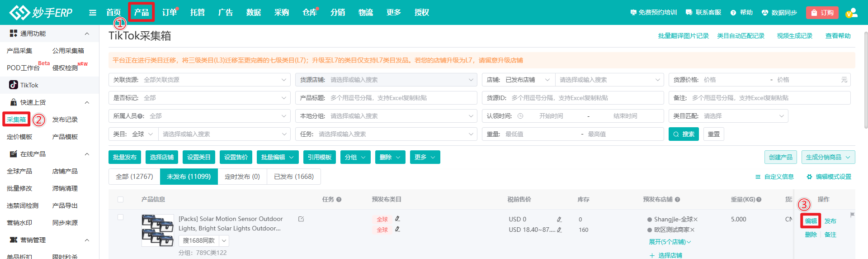Viewport: 868px width, 259px height.
Task: Open the 关联货源 dropdown
Action: point(199,80)
